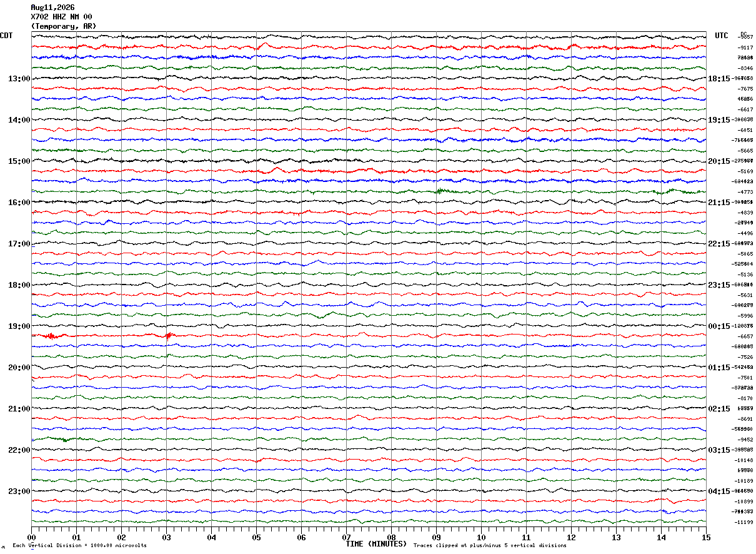The width and height of the screenshot is (756, 554).
Task: Click the 23:00 CDT time label
Action: point(19,491)
